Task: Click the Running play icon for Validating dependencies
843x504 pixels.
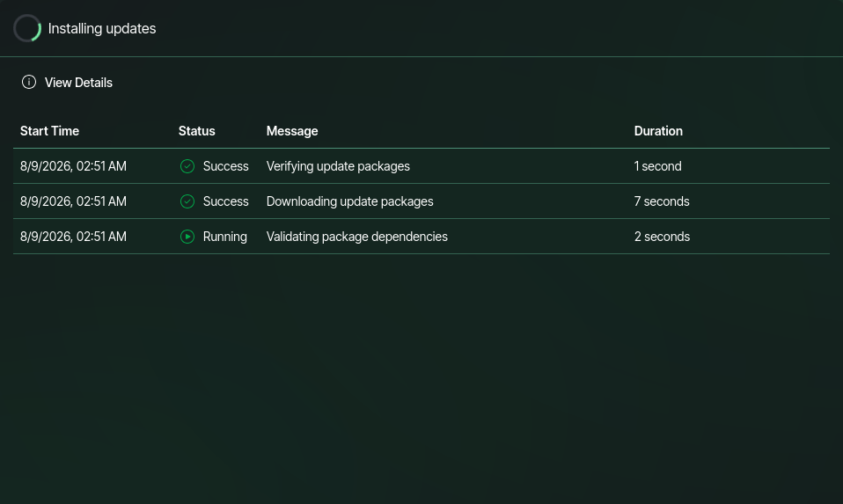Action: (x=187, y=237)
